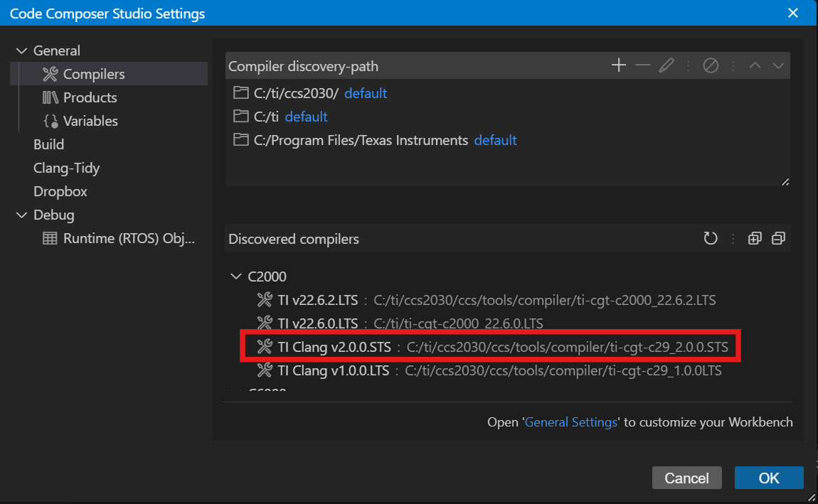Click the disable path circle-slash icon

[x=711, y=65]
